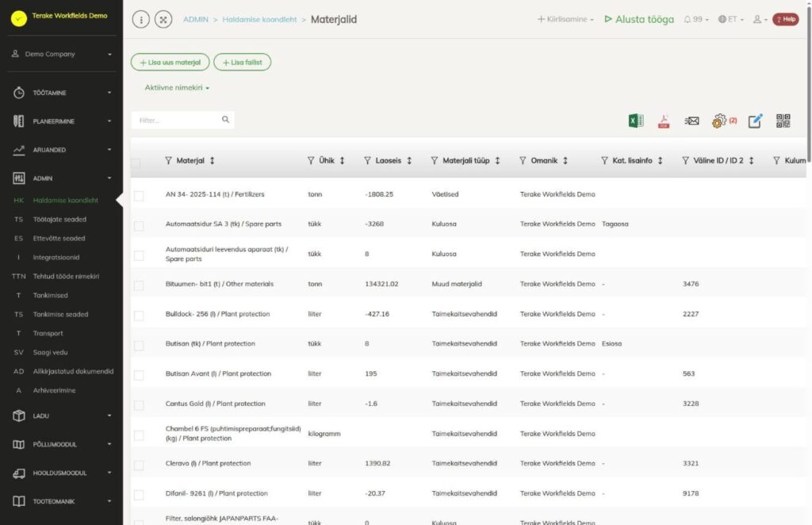
Task: Select all rows with header checkbox
Action: [x=136, y=163]
